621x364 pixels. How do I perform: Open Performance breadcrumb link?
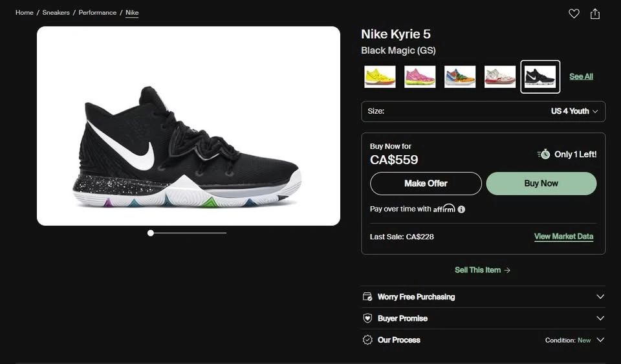(98, 13)
